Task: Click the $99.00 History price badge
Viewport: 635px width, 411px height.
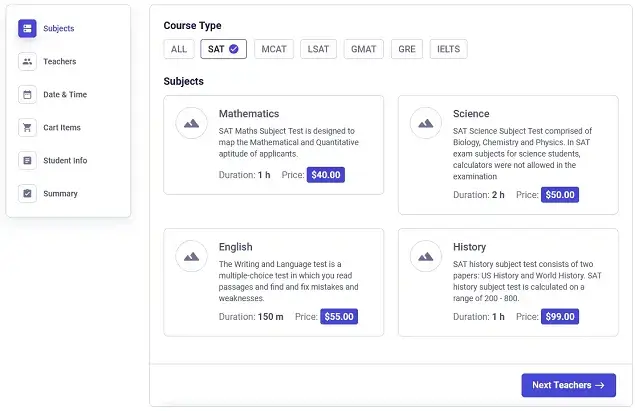Action: 560,317
